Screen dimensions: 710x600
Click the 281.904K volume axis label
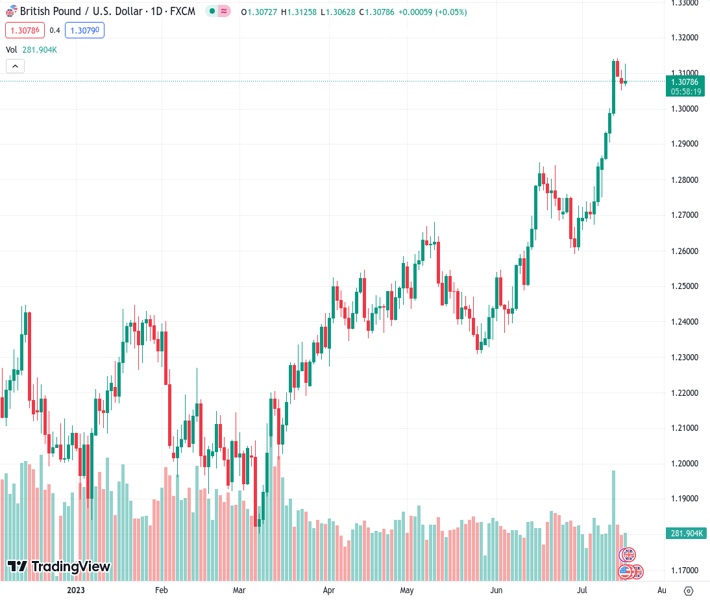[687, 533]
